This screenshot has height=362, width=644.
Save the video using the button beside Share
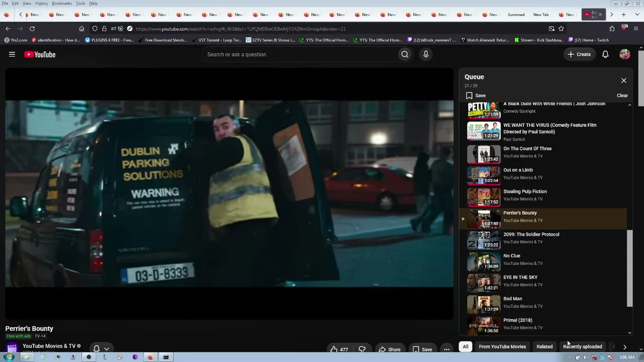422,349
